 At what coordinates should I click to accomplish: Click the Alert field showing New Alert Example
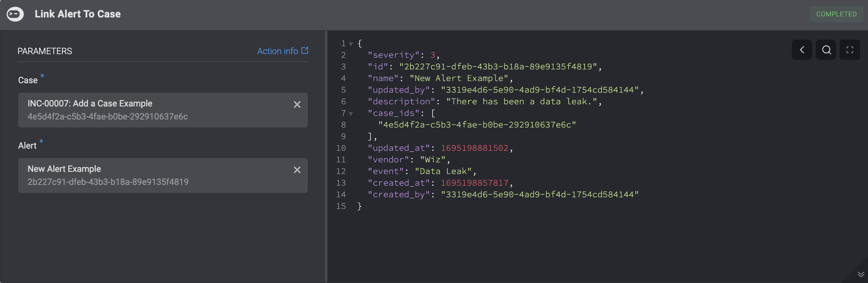(x=163, y=175)
